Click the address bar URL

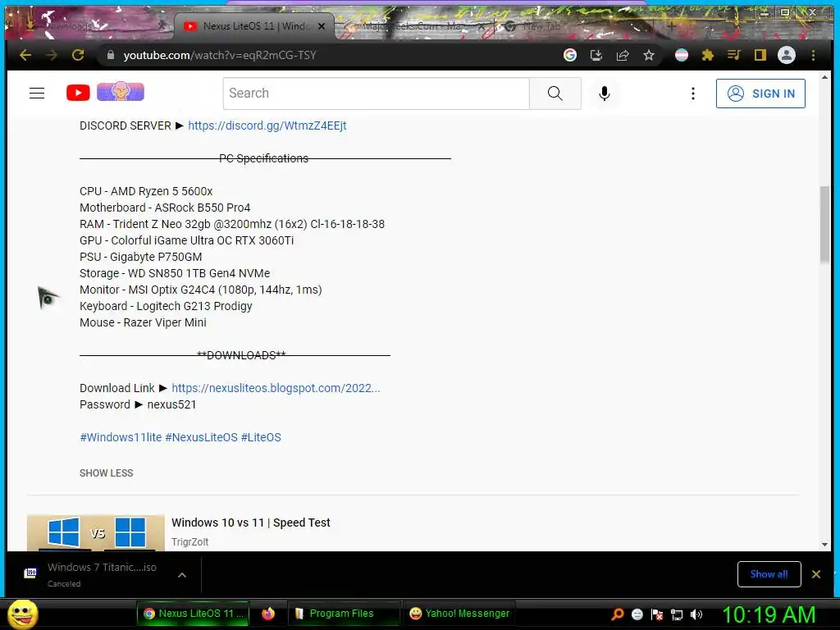point(220,55)
